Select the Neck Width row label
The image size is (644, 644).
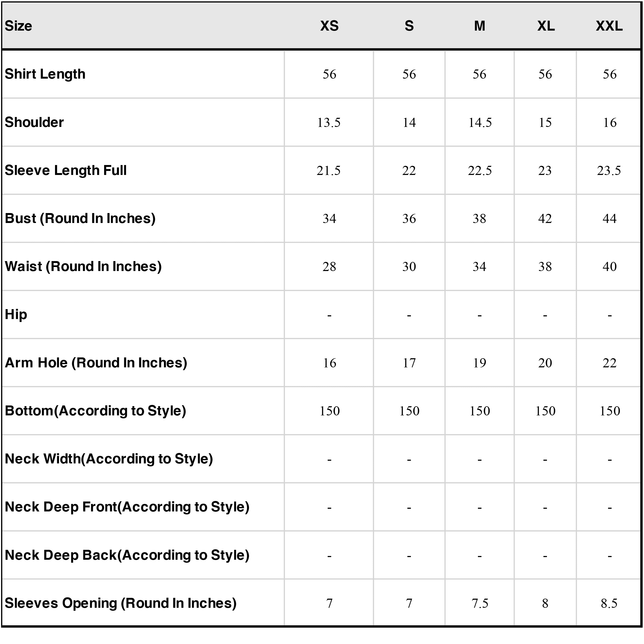[109, 459]
